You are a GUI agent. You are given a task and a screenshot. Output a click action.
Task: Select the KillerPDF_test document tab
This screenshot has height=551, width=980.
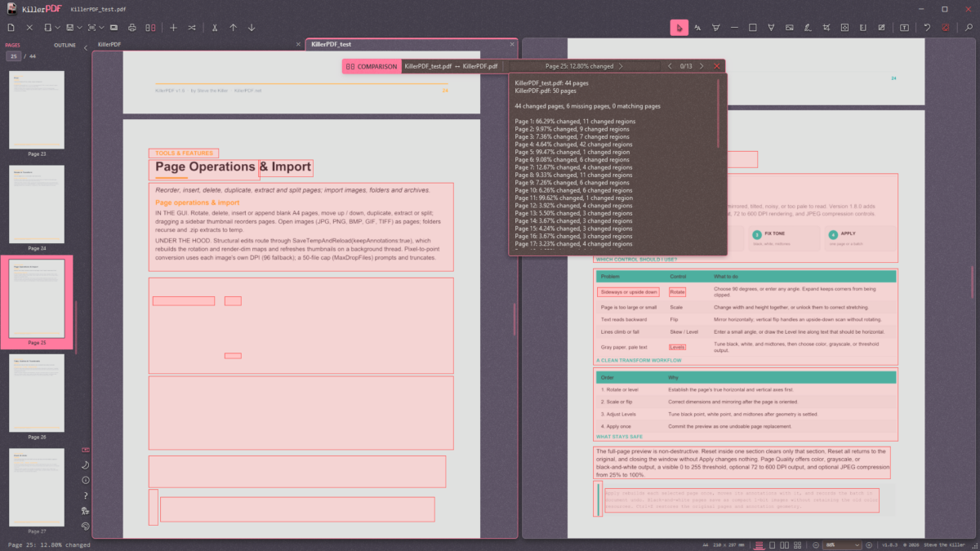tap(412, 44)
